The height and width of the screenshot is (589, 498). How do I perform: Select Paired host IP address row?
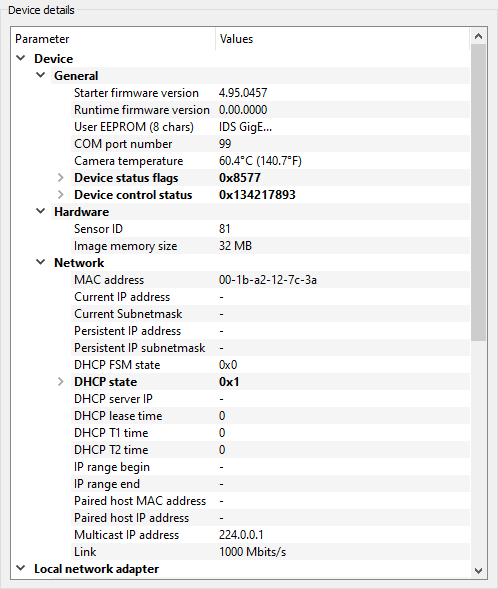click(270, 518)
